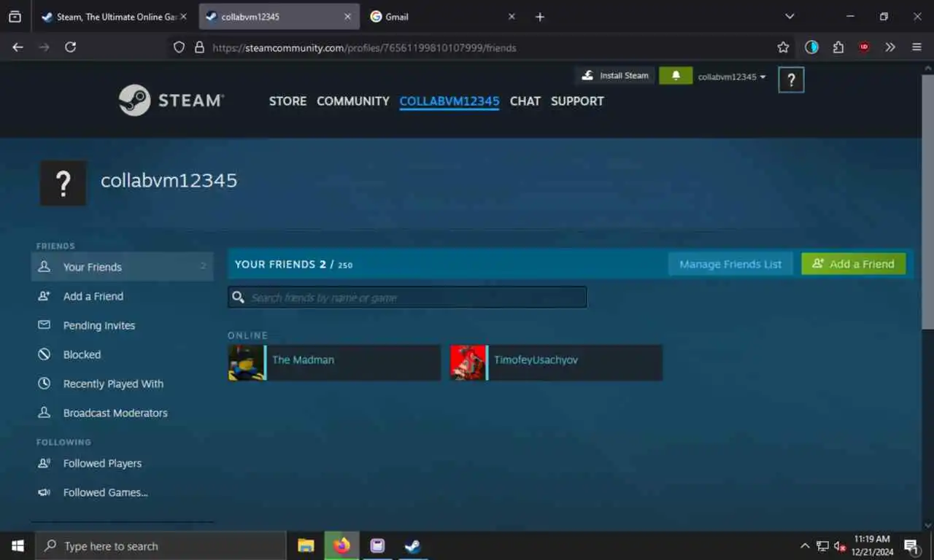Click the Install Steam button
The image size is (934, 560).
click(615, 75)
